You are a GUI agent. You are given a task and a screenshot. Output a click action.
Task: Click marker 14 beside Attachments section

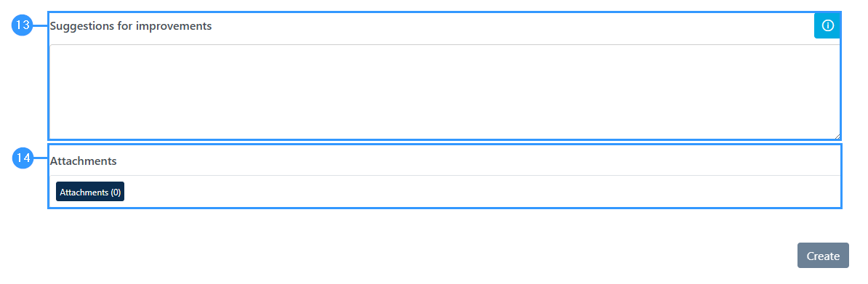pyautogui.click(x=23, y=158)
